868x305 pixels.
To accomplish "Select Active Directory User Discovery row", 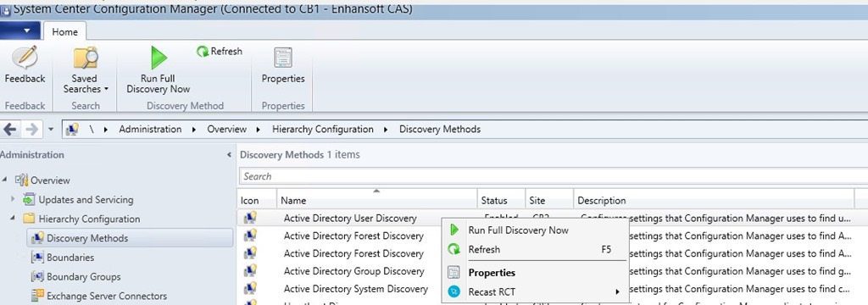I will pos(553,218).
